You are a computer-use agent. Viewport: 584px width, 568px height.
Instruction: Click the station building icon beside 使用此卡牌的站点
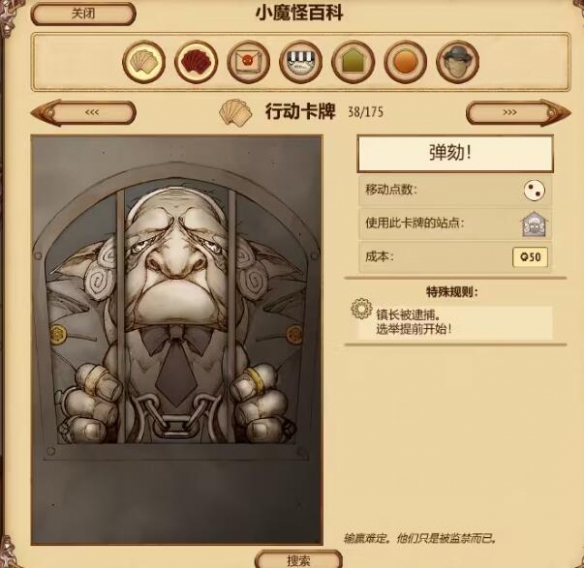tap(534, 224)
